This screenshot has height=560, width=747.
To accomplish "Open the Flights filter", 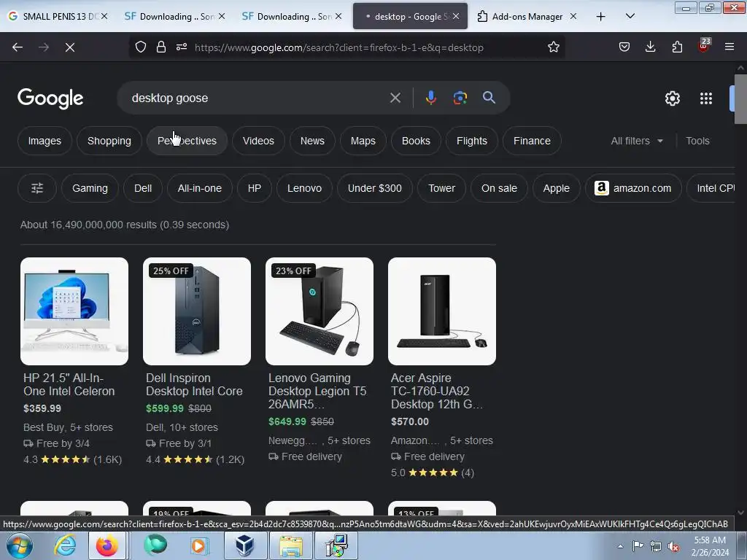I will 472,141.
